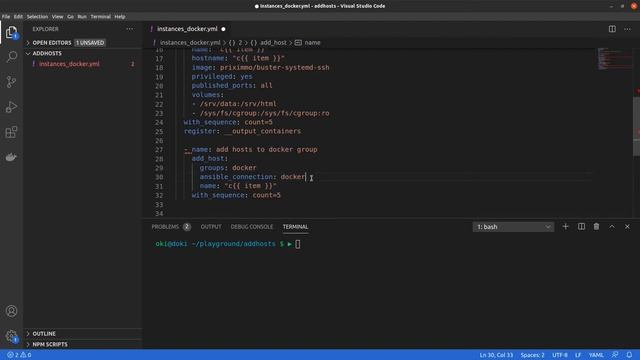Open the Docker view icon
The width and height of the screenshot is (640, 360).
(11, 157)
